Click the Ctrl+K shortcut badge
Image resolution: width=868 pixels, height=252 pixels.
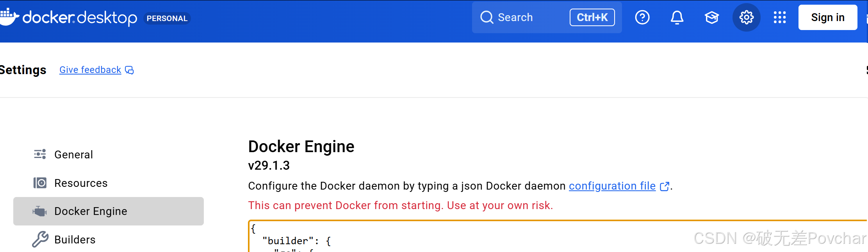[x=592, y=17]
